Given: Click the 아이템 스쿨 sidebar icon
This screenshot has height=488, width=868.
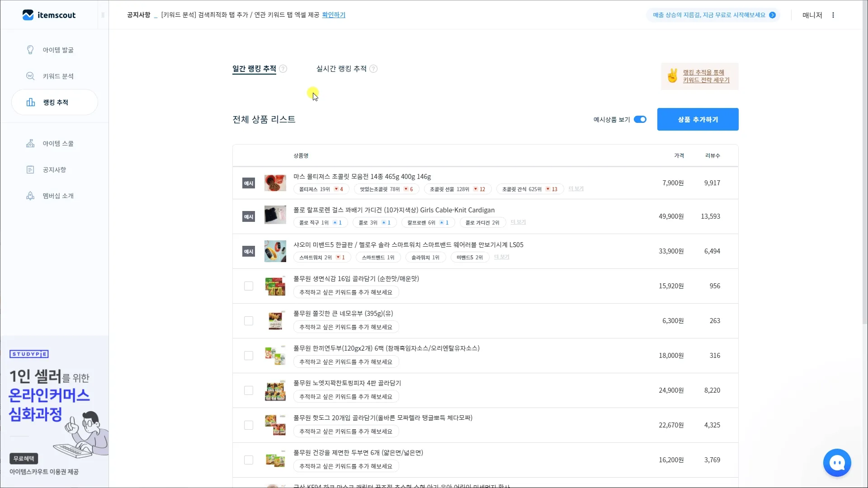Looking at the screenshot, I should point(30,143).
